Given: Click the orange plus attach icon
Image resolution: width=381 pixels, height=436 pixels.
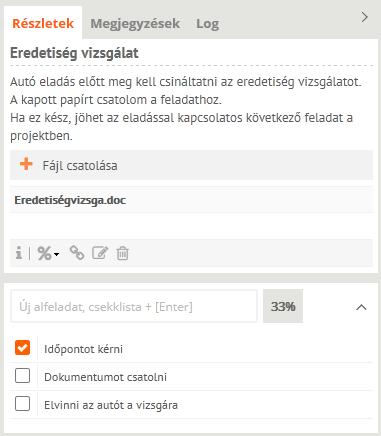Looking at the screenshot, I should (x=26, y=164).
